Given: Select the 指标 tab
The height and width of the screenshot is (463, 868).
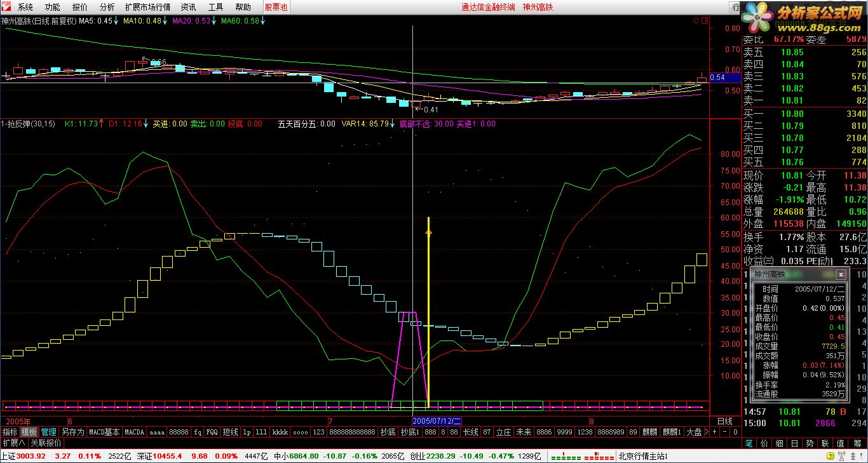Looking at the screenshot, I should coord(10,432).
